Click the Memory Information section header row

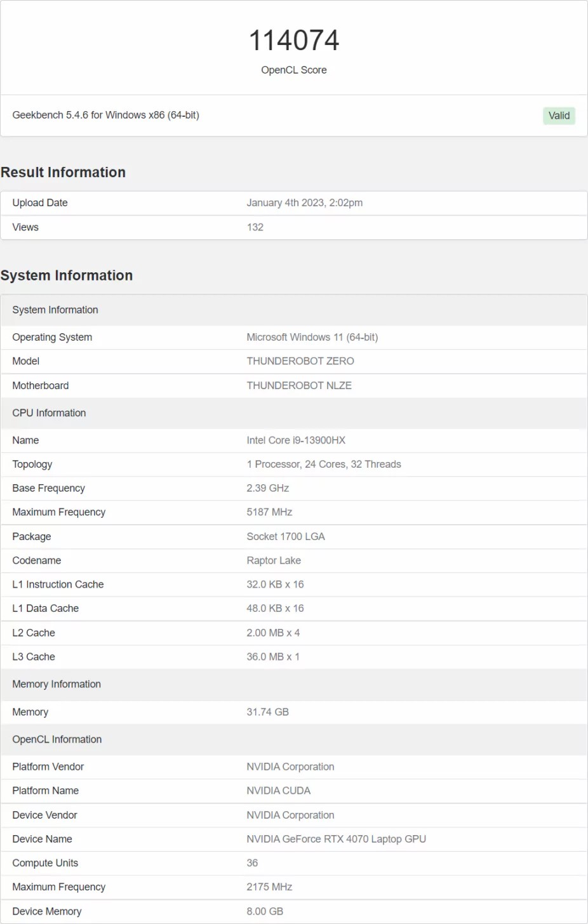click(294, 684)
